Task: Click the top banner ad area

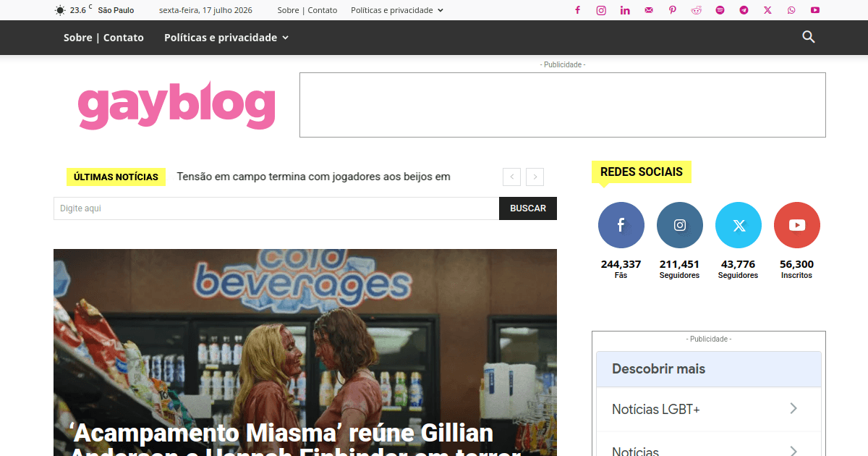Action: pos(563,105)
